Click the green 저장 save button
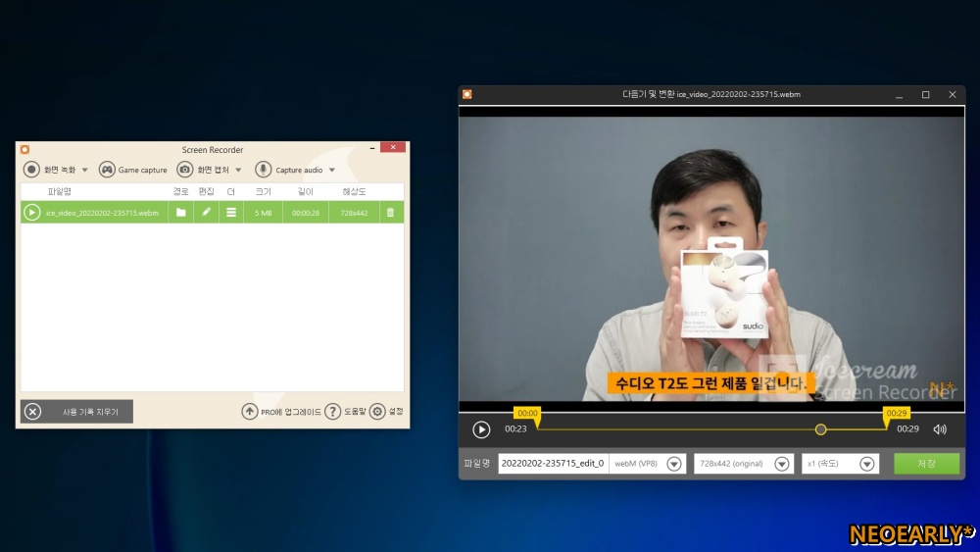 tap(926, 463)
